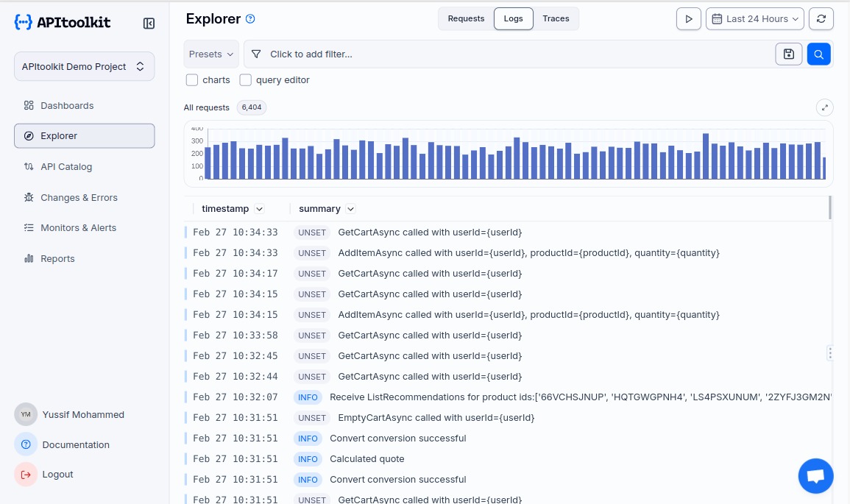Viewport: 850px width, 504px height.
Task: Save the current query with the disk icon
Action: click(788, 54)
